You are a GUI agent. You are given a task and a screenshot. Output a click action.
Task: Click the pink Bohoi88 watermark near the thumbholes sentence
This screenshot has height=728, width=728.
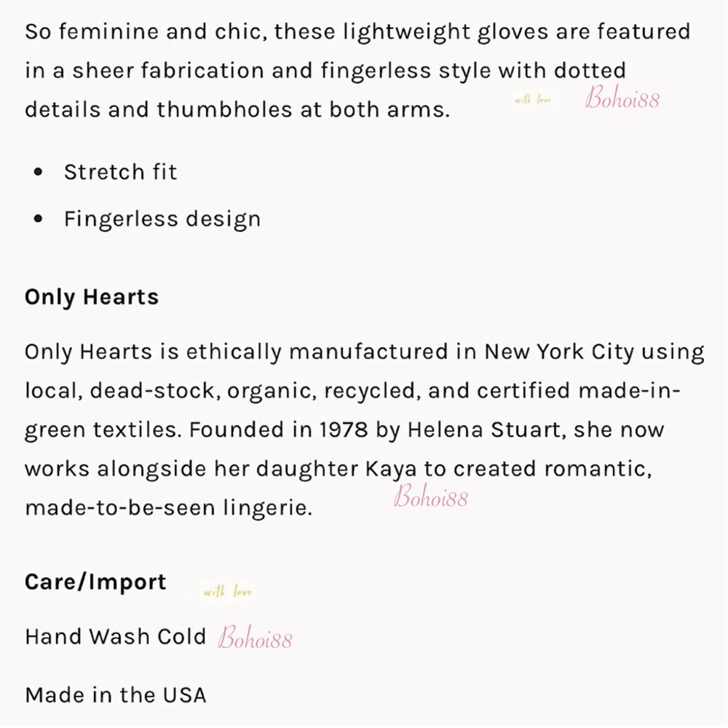tap(622, 98)
